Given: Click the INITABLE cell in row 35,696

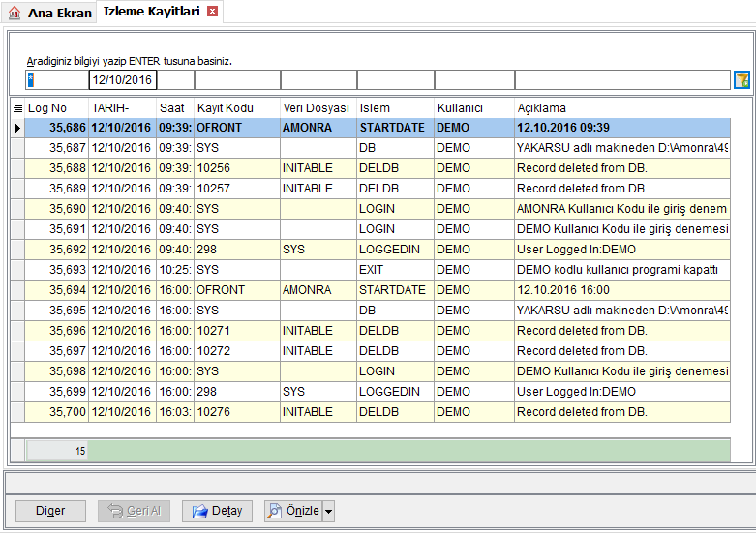Looking at the screenshot, I should pyautogui.click(x=318, y=331).
